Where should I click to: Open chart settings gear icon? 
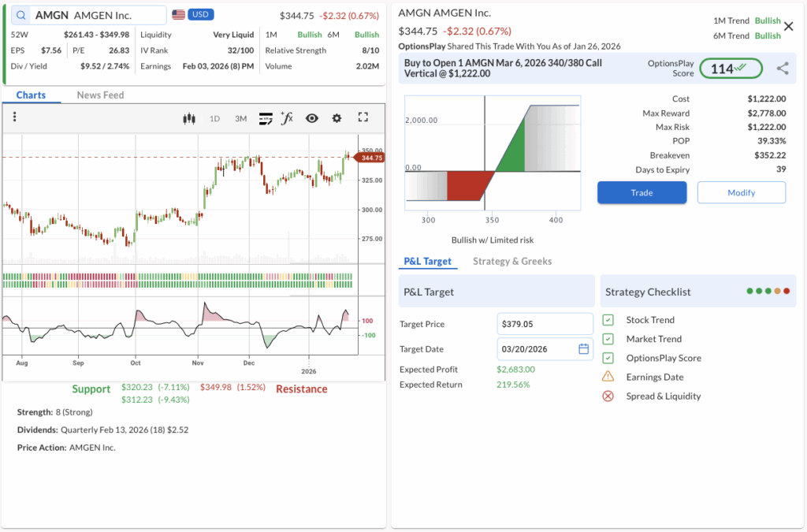pyautogui.click(x=337, y=118)
